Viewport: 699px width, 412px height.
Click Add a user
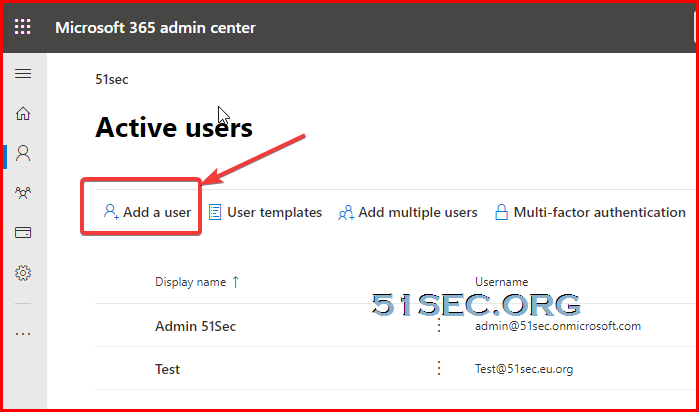[x=148, y=212]
